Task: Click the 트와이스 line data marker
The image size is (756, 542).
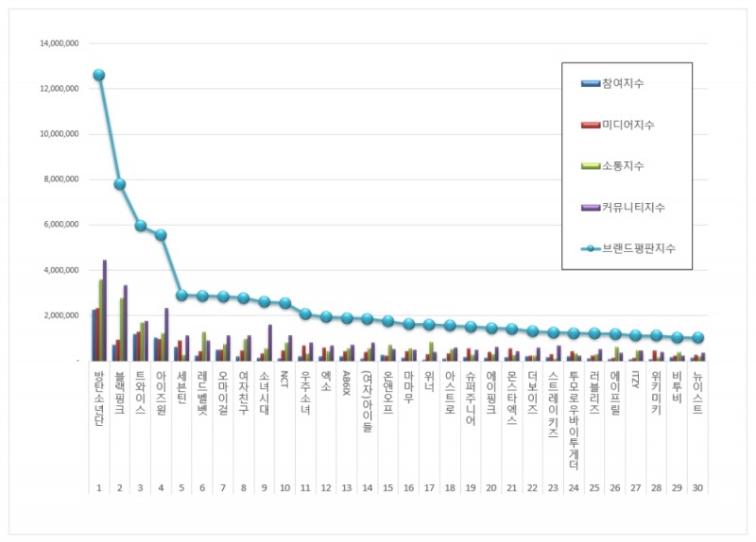Action: click(140, 226)
